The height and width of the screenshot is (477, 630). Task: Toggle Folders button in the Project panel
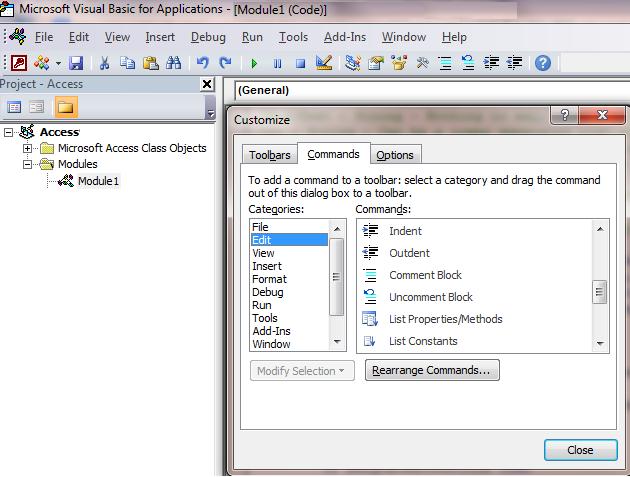pos(66,107)
